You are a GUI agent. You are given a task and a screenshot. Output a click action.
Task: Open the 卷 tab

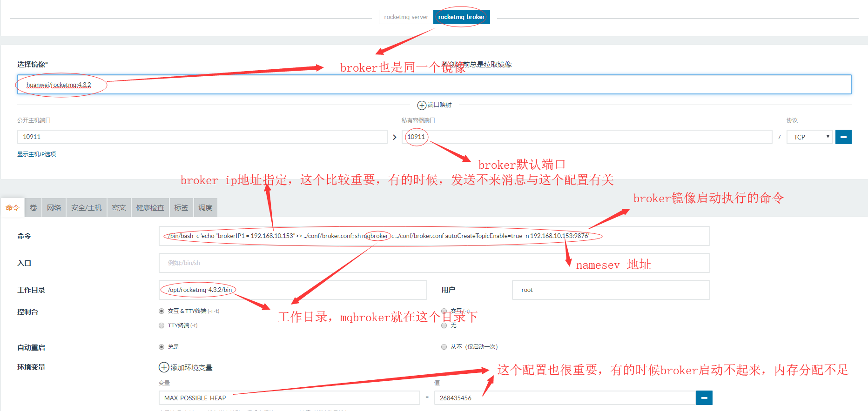pyautogui.click(x=33, y=207)
